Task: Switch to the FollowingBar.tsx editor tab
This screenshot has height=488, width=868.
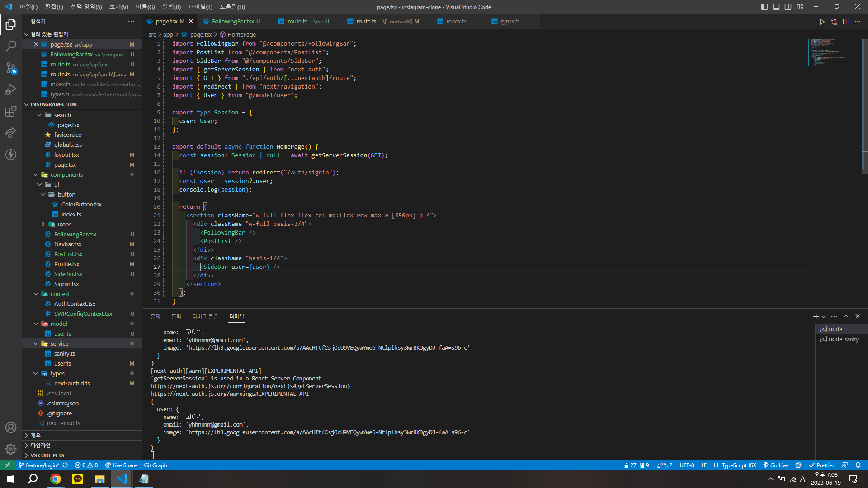Action: pyautogui.click(x=232, y=21)
